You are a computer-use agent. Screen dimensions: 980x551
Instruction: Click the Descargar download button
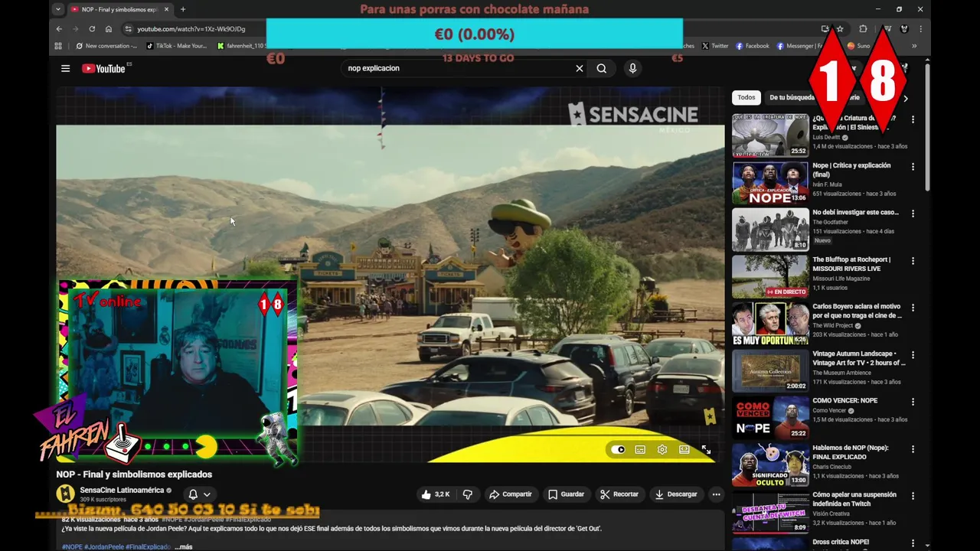676,494
